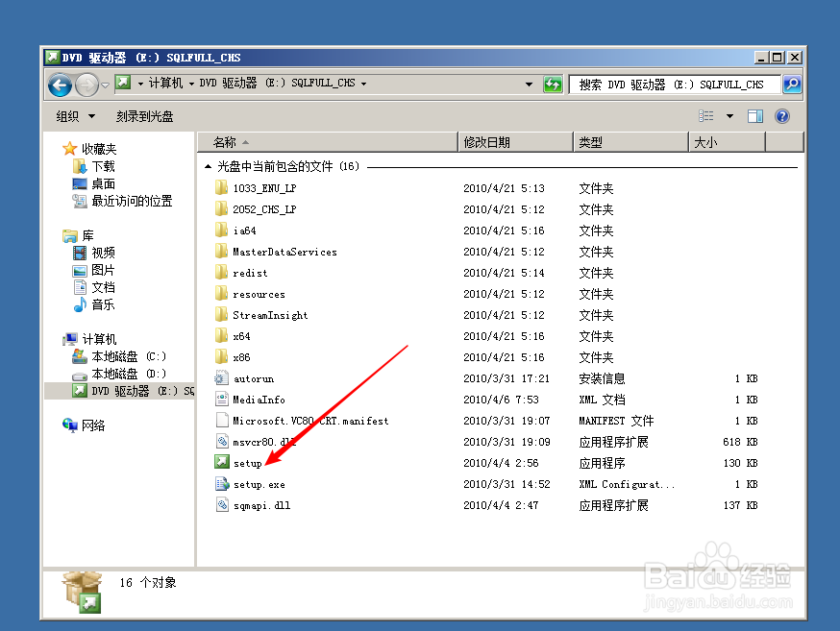
Task: Open the 视频 library
Action: [103, 253]
